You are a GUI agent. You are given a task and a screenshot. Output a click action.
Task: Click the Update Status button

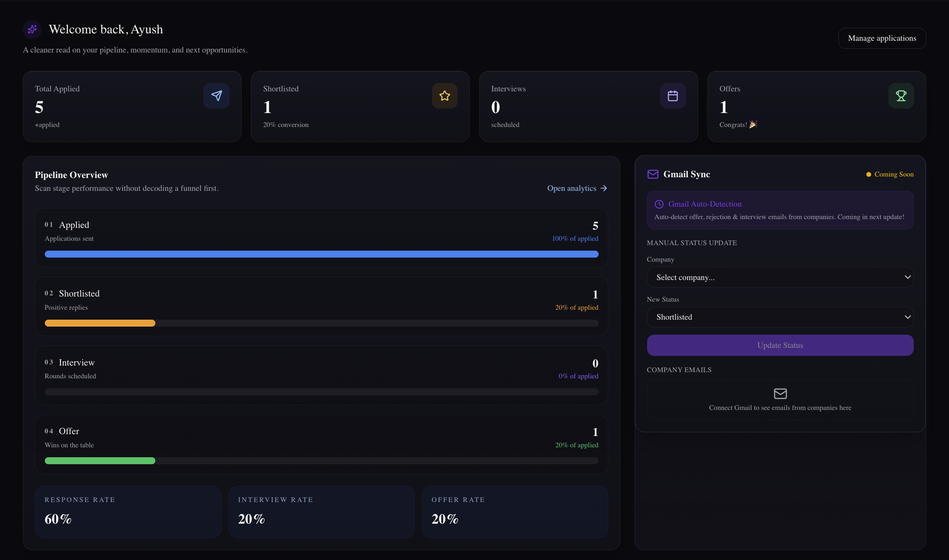coord(780,345)
